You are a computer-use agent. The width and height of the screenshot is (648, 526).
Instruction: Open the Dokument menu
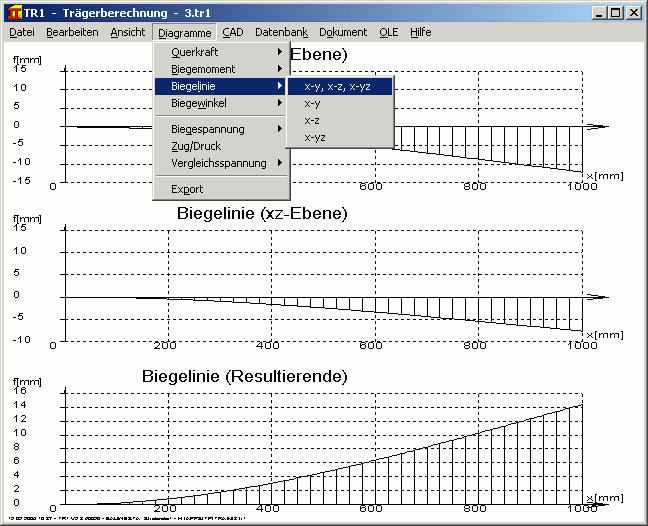pos(343,32)
